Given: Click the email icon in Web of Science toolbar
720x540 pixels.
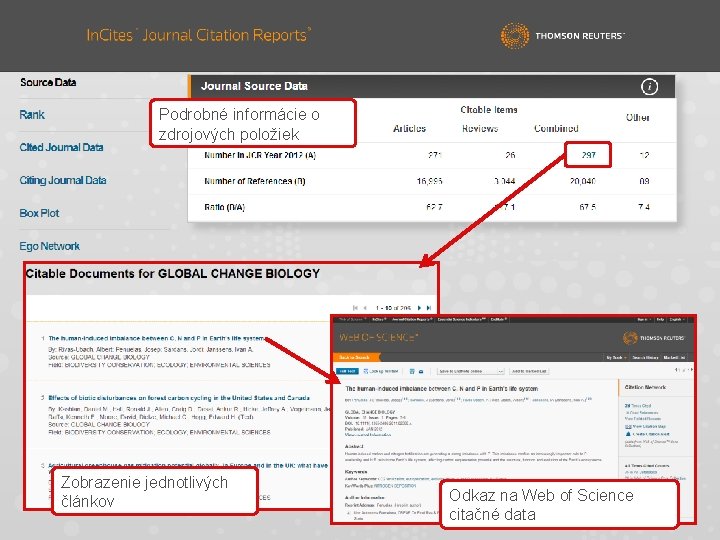Looking at the screenshot, I should [x=421, y=371].
